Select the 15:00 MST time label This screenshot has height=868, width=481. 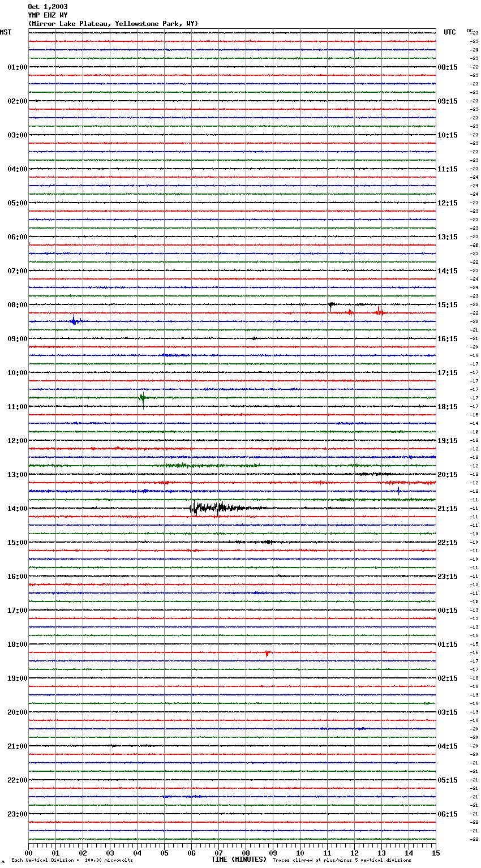18,543
